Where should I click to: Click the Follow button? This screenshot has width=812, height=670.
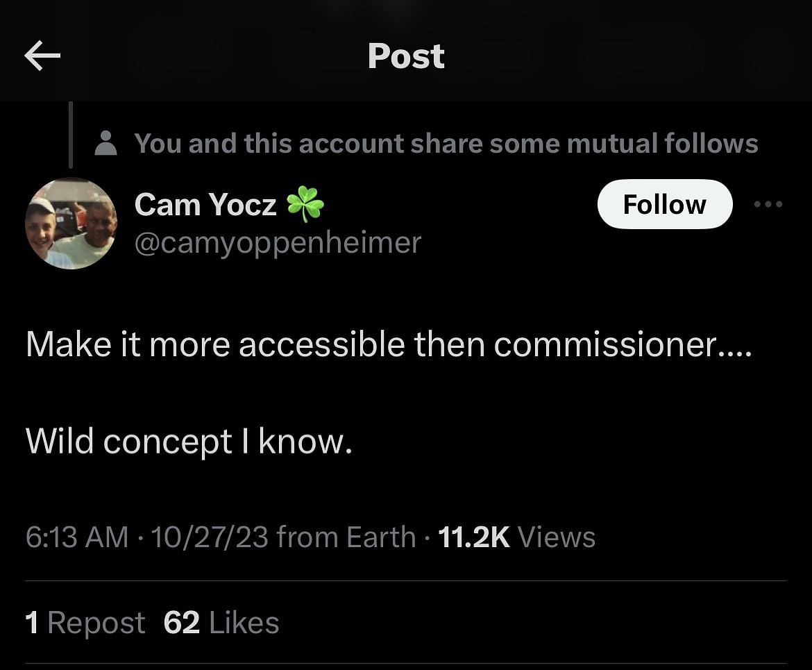[x=664, y=204]
